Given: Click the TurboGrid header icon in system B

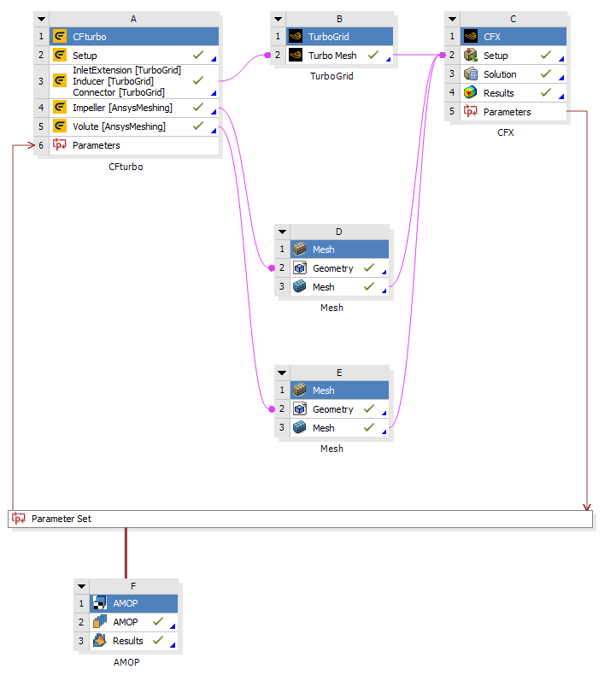Looking at the screenshot, I should point(296,37).
